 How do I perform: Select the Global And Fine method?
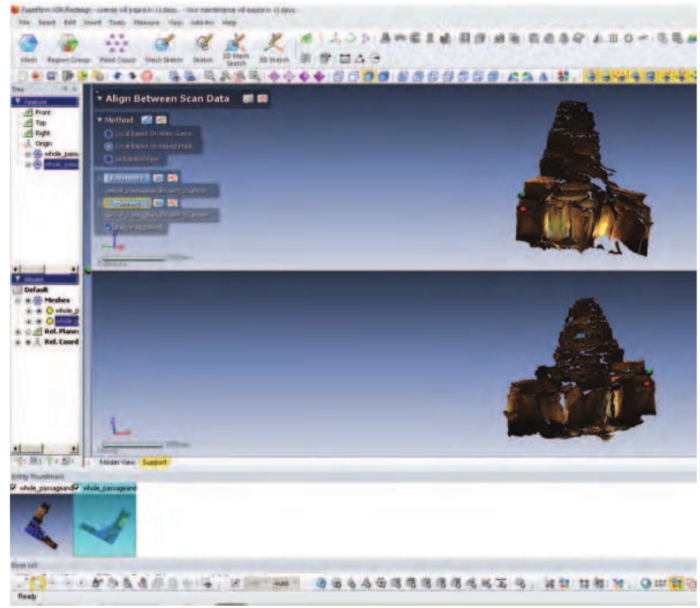click(108, 159)
